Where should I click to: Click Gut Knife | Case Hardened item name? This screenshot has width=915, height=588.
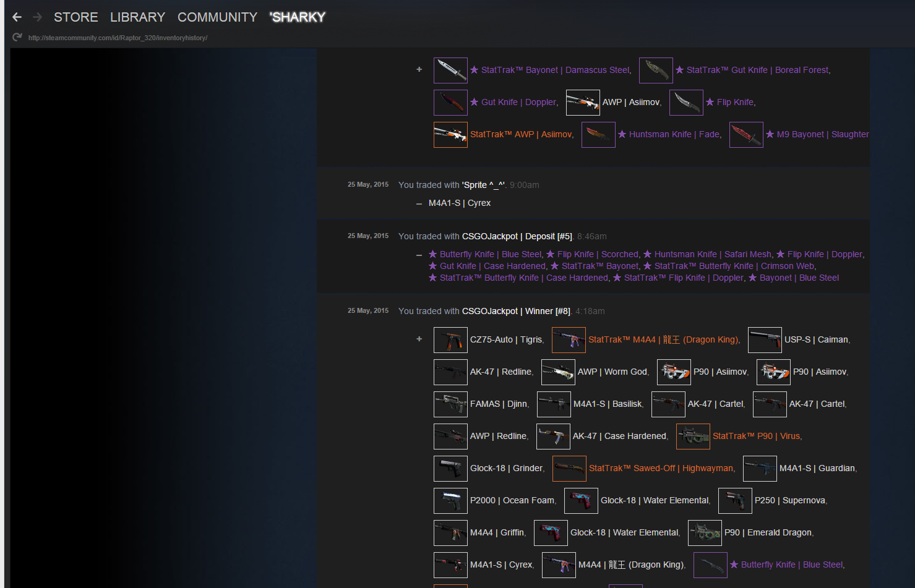487,266
